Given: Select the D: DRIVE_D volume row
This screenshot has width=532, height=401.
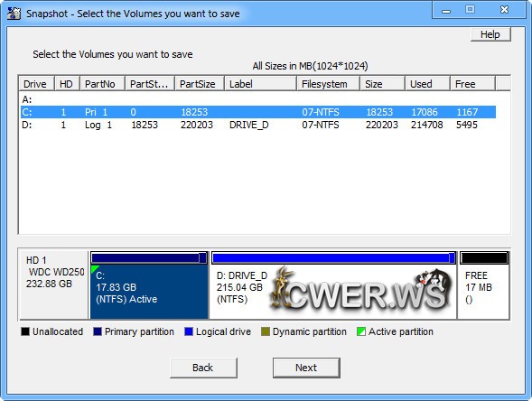Looking at the screenshot, I should click(257, 125).
